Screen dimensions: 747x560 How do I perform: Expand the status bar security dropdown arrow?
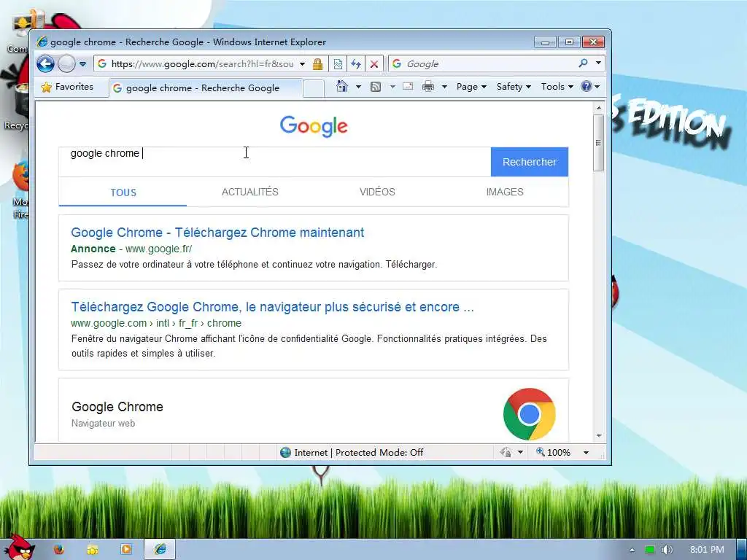(521, 452)
